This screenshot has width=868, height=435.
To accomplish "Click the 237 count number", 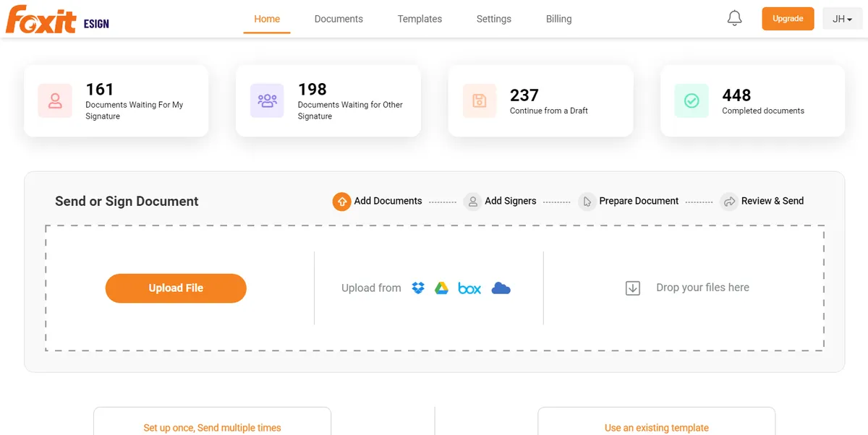I will tap(524, 95).
